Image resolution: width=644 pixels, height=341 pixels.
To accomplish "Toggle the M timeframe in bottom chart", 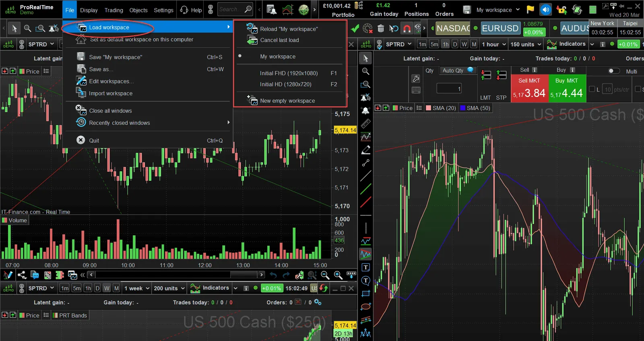I will 116,288.
